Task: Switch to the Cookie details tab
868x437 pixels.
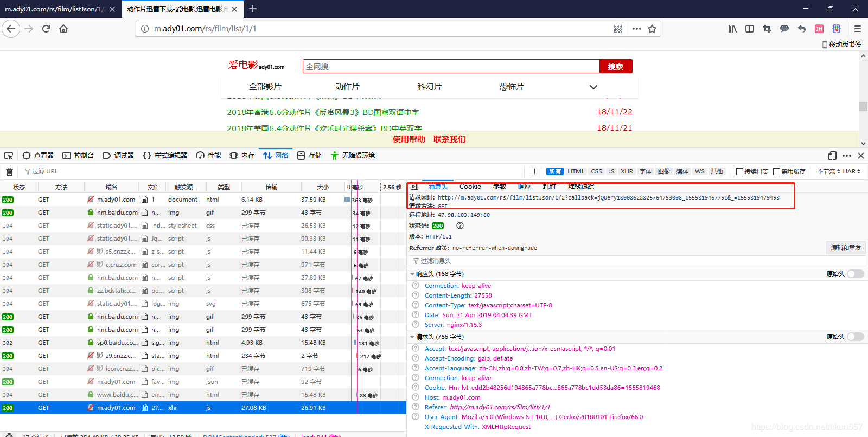Action: pyautogui.click(x=470, y=187)
